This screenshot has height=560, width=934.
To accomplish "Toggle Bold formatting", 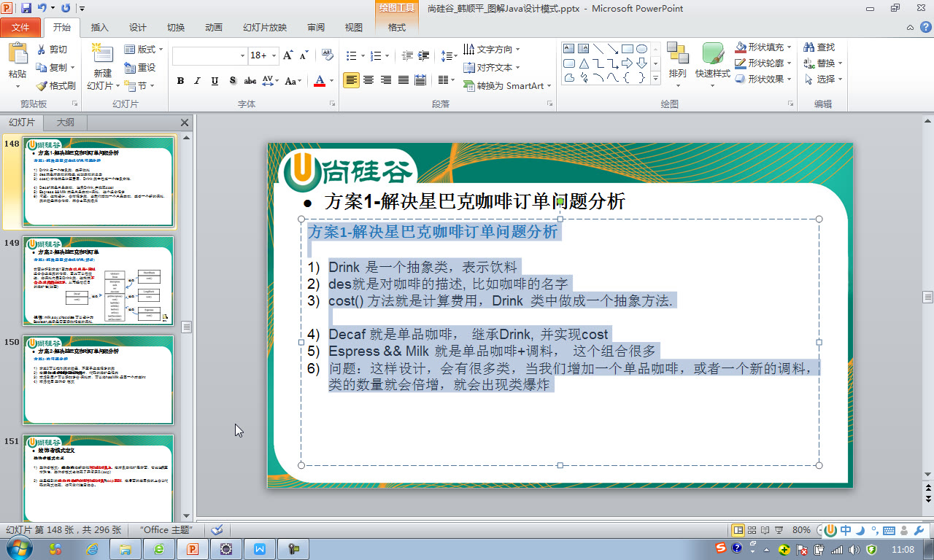I will [x=180, y=81].
